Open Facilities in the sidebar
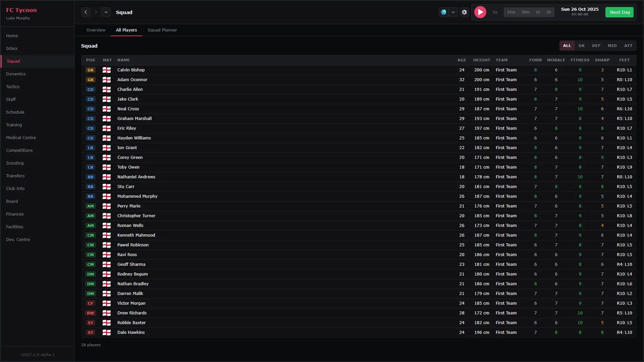The width and height of the screenshot is (644, 362). click(x=37, y=227)
